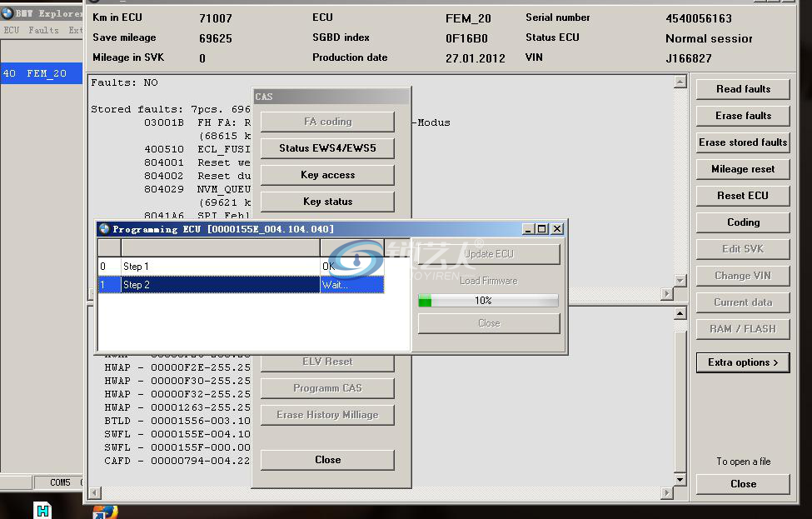Select fault code 804001
The height and width of the screenshot is (519, 812).
pos(163,162)
